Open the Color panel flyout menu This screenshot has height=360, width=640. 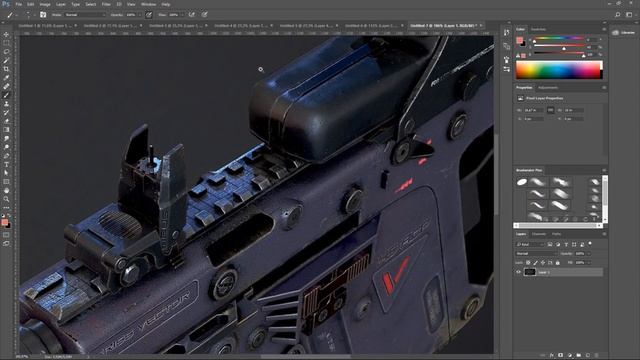coord(604,29)
